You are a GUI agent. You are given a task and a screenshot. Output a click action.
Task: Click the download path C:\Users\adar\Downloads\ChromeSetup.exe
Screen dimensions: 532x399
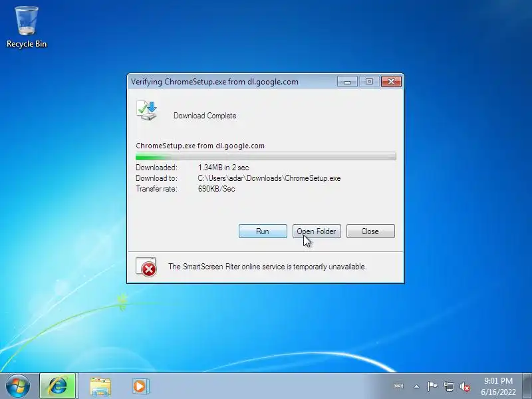coord(269,178)
